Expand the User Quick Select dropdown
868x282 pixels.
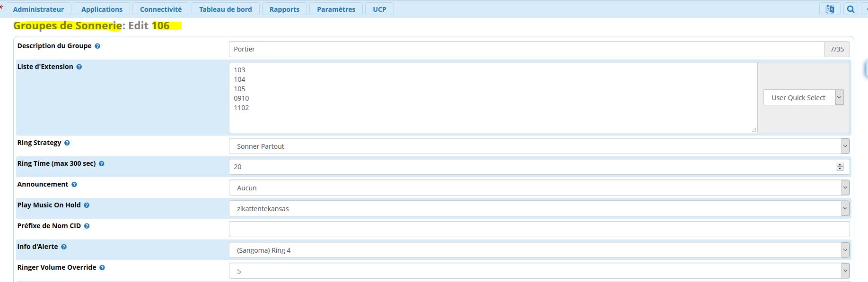tap(803, 98)
